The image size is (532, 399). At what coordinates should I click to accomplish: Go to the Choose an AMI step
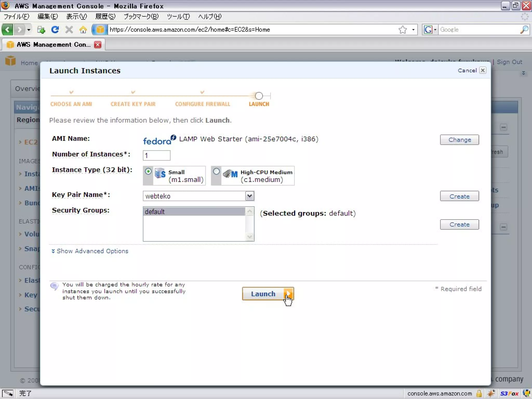pos(71,104)
